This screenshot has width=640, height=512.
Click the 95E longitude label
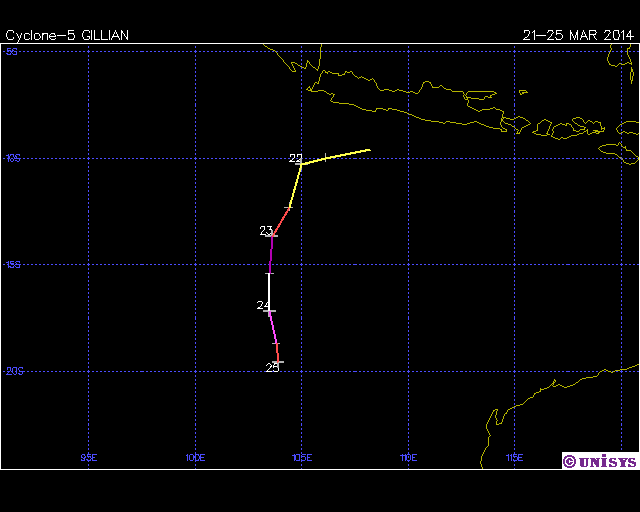[x=89, y=458]
